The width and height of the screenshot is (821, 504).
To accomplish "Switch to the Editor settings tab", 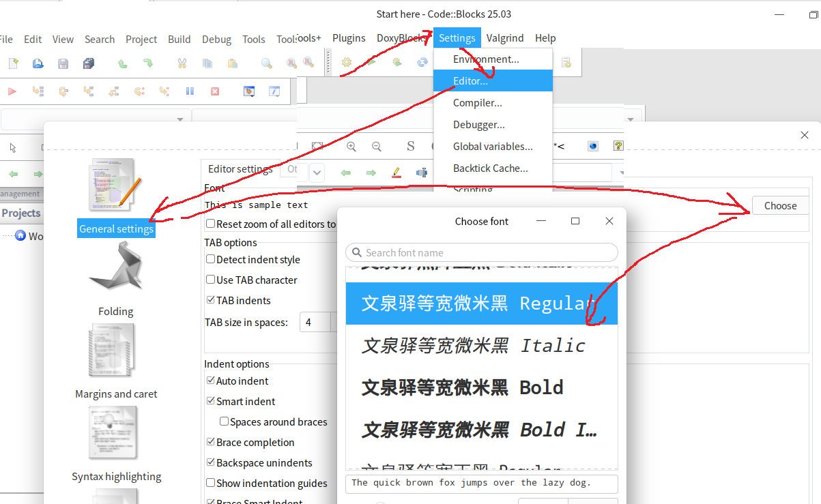I will pyautogui.click(x=240, y=169).
